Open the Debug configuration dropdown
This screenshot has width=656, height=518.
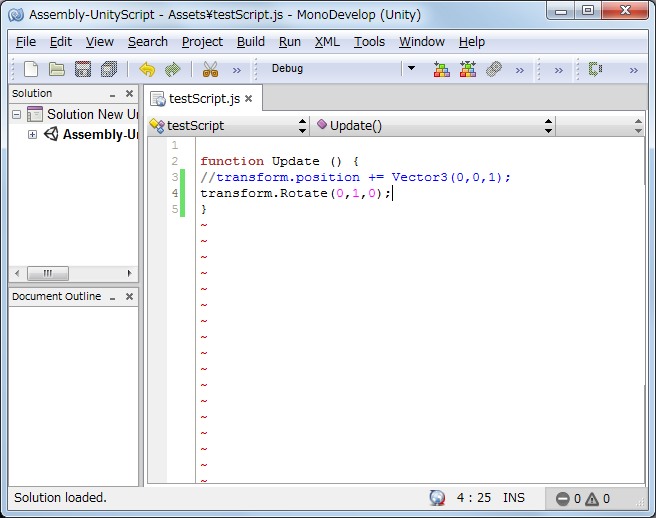click(x=410, y=69)
